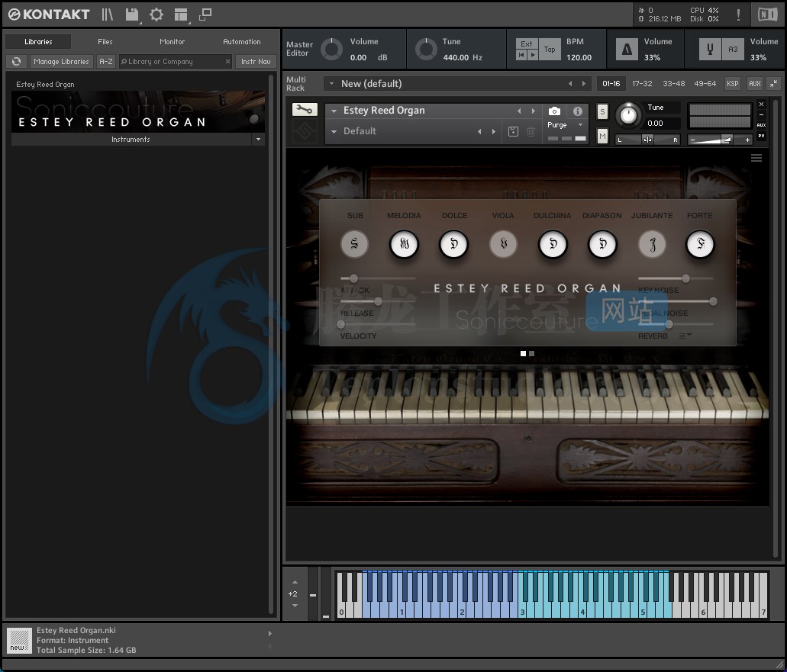Image resolution: width=787 pixels, height=672 pixels.
Task: Switch to the Monitor tab
Action: 173,42
